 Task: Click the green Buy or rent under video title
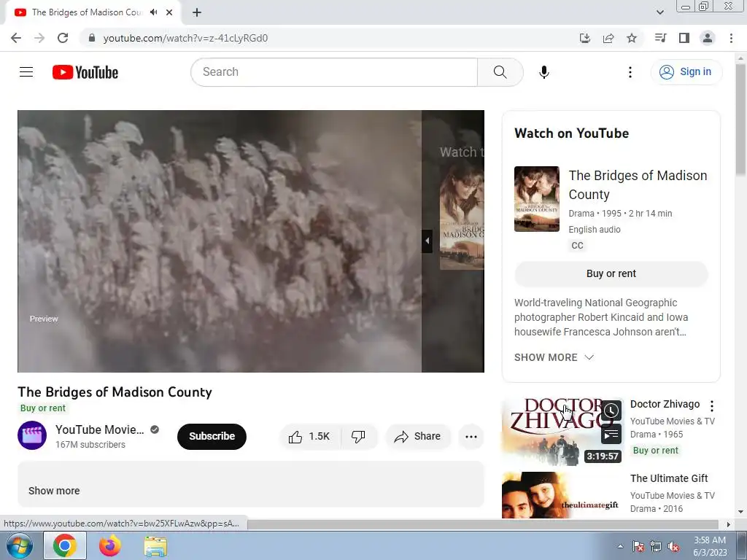pyautogui.click(x=43, y=408)
